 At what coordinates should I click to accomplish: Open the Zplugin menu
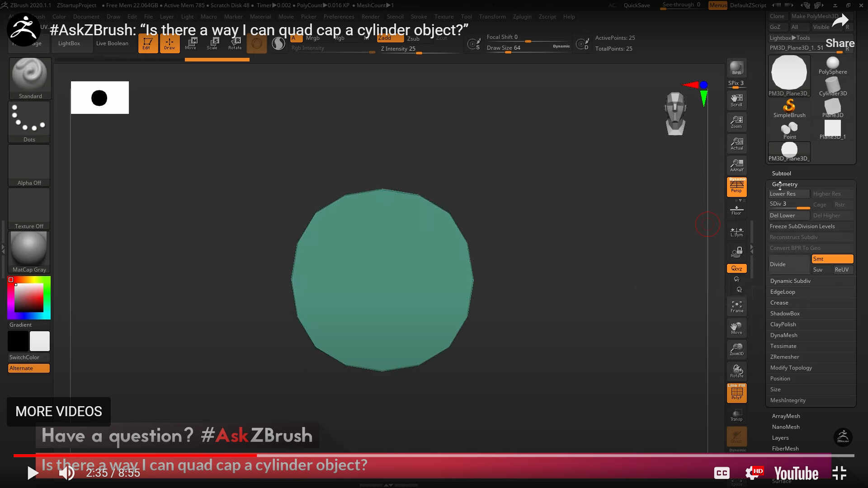pos(522,17)
